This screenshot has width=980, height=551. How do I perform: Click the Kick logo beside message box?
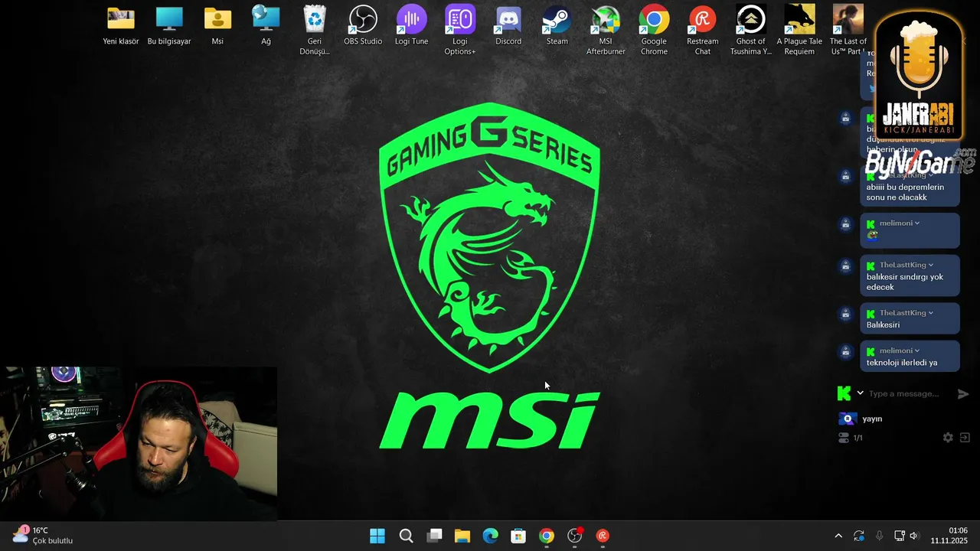(844, 393)
